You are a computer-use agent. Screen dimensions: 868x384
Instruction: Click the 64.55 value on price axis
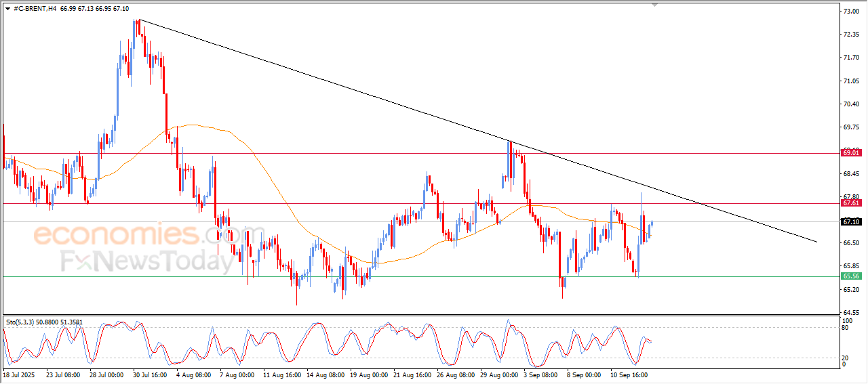tap(850, 312)
